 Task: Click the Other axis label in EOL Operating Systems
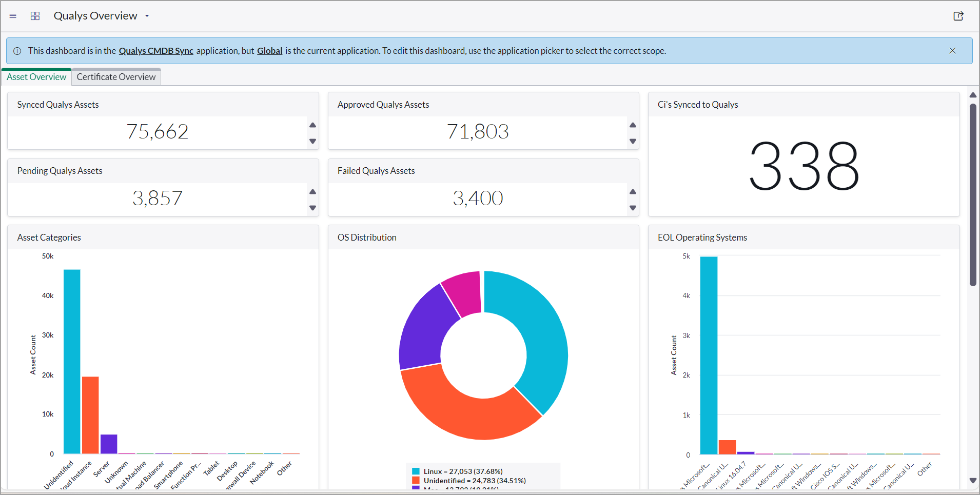click(x=925, y=468)
